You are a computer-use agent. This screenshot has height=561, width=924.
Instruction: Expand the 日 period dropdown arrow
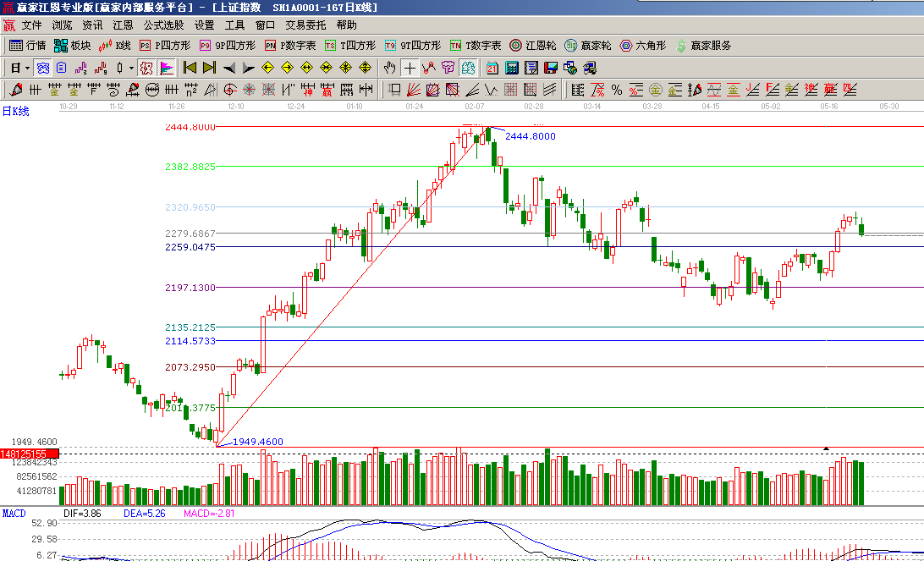click(27, 68)
